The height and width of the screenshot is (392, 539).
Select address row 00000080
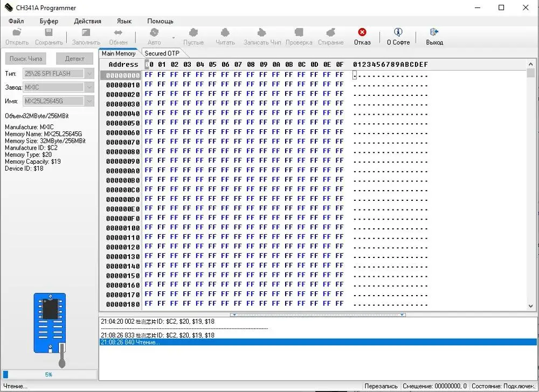[123, 151]
